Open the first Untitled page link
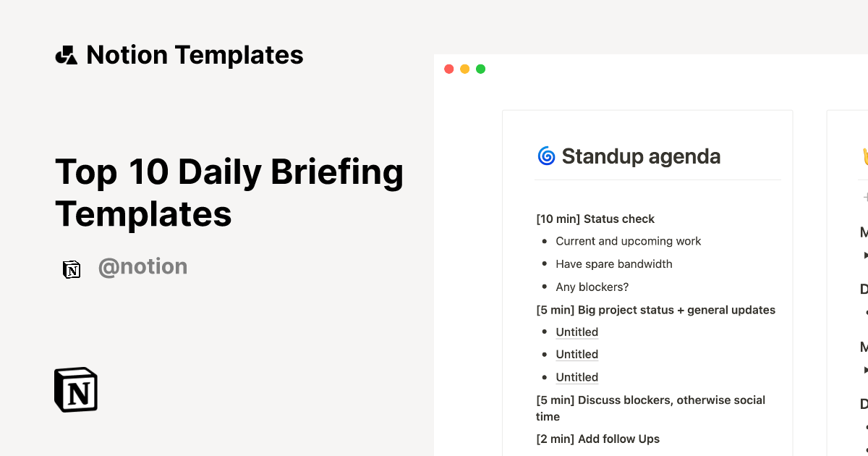868x456 pixels. pyautogui.click(x=576, y=332)
